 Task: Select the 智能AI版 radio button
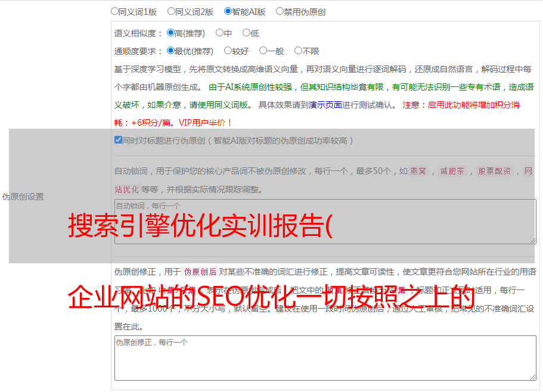pos(228,11)
